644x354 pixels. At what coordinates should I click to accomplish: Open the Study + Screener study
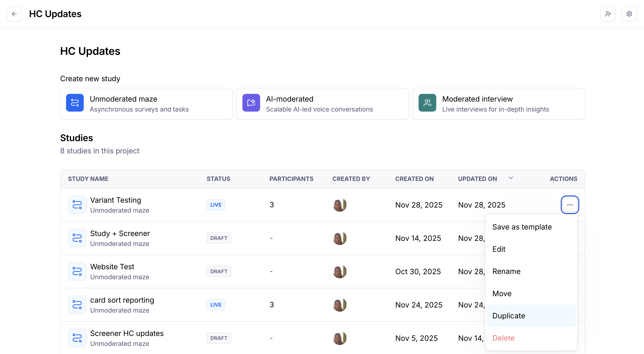(120, 233)
